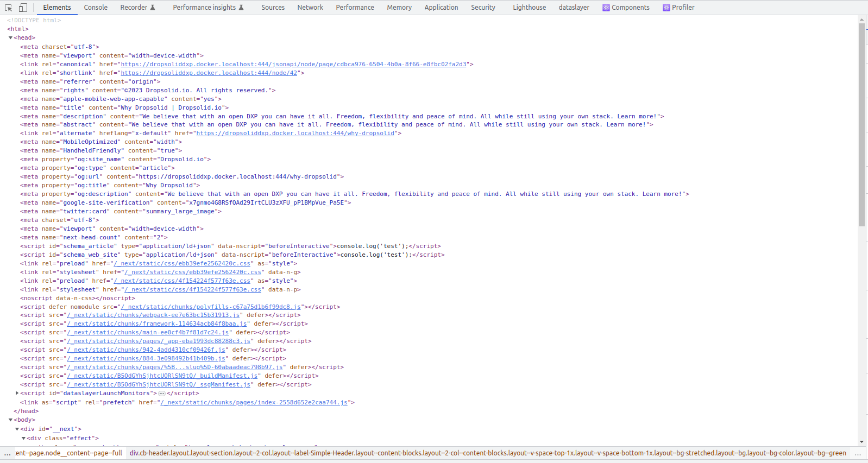This screenshot has width=868, height=463.
Task: Open the webpack chunk script link
Action: coord(153,315)
